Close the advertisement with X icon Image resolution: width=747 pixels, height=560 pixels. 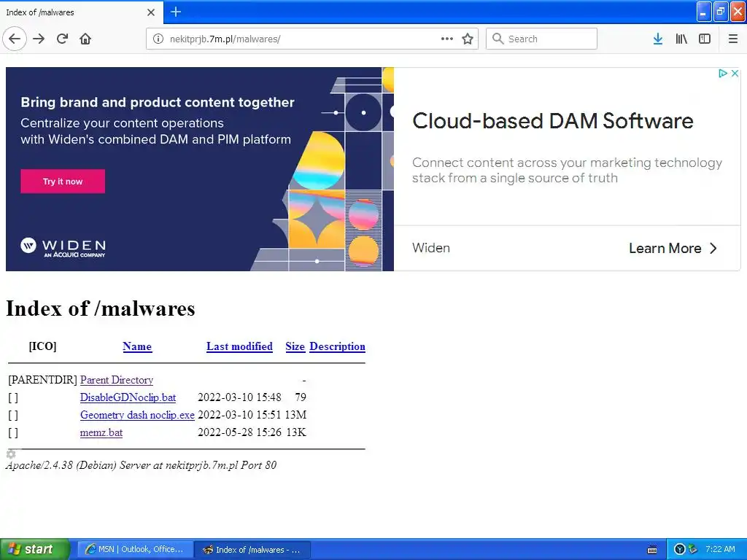coord(735,74)
